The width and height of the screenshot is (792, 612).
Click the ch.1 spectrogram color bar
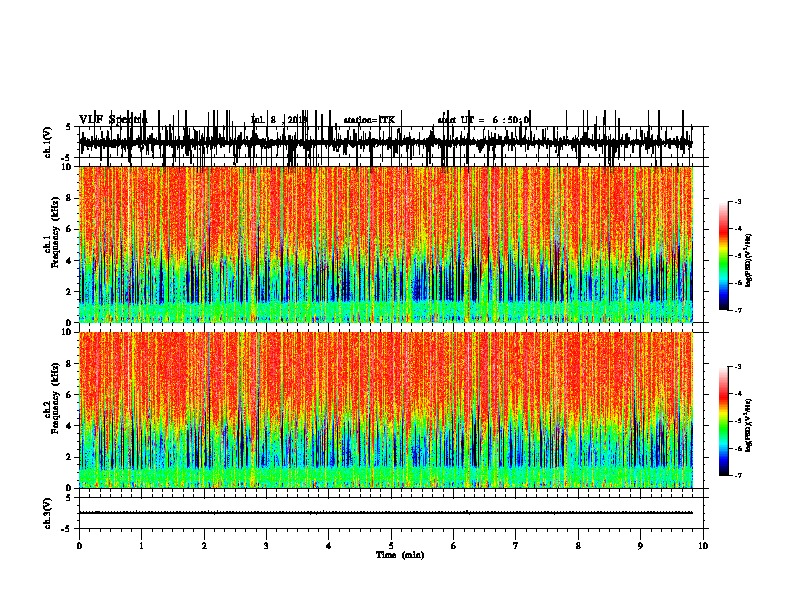[724, 255]
